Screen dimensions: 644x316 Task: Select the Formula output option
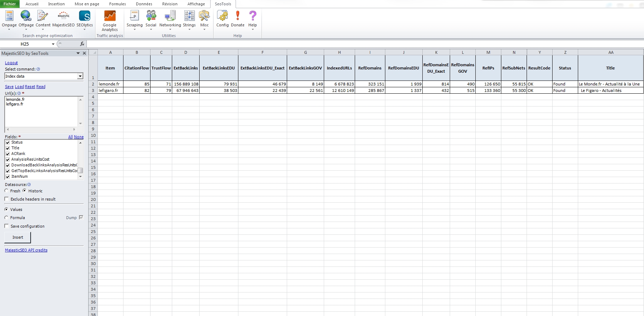pos(6,218)
